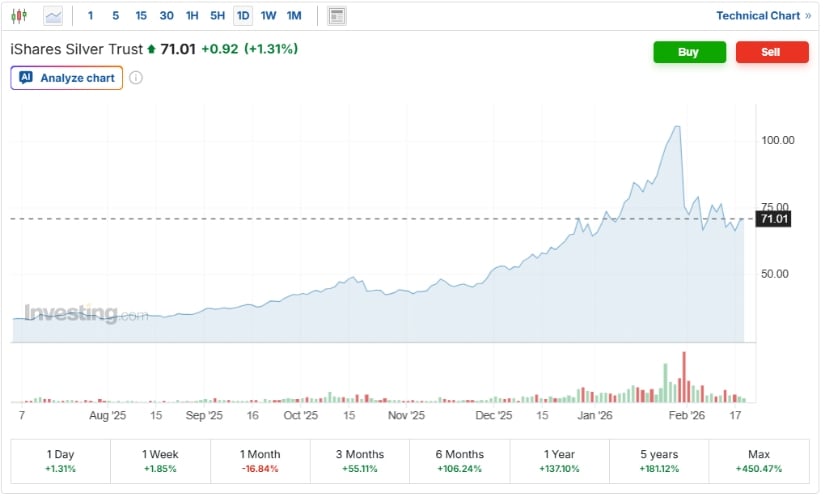The width and height of the screenshot is (825, 497).
Task: Open the Technical Chart link
Action: [763, 16]
